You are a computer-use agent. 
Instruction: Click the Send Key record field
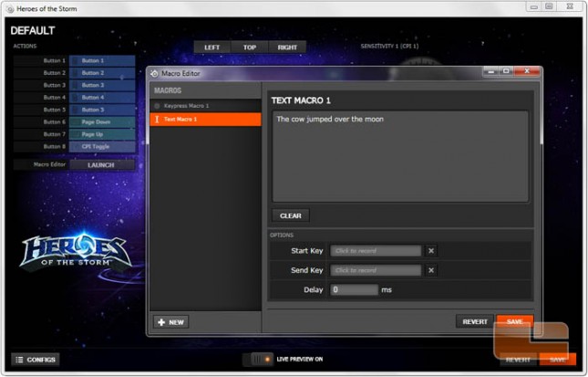pyautogui.click(x=376, y=270)
